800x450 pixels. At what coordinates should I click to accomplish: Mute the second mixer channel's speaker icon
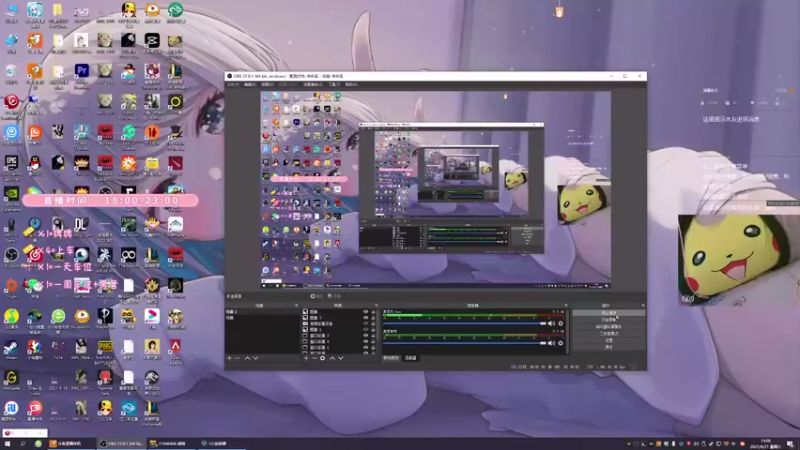pyautogui.click(x=551, y=343)
